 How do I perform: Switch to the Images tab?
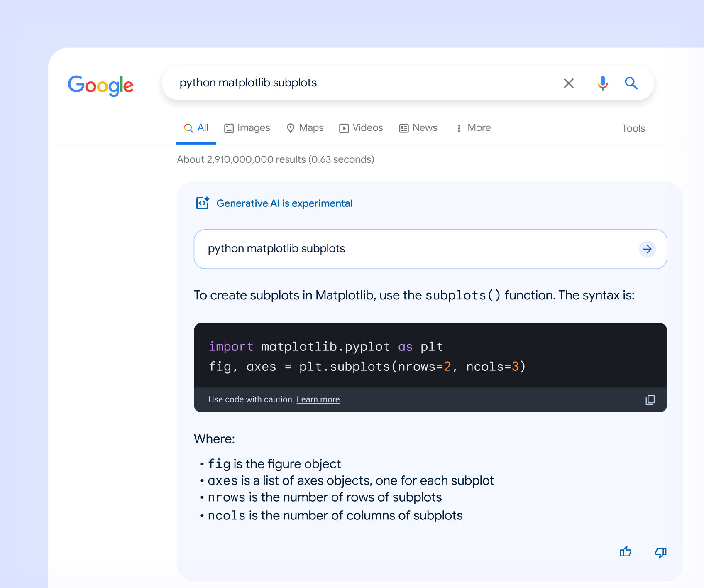[x=247, y=128]
